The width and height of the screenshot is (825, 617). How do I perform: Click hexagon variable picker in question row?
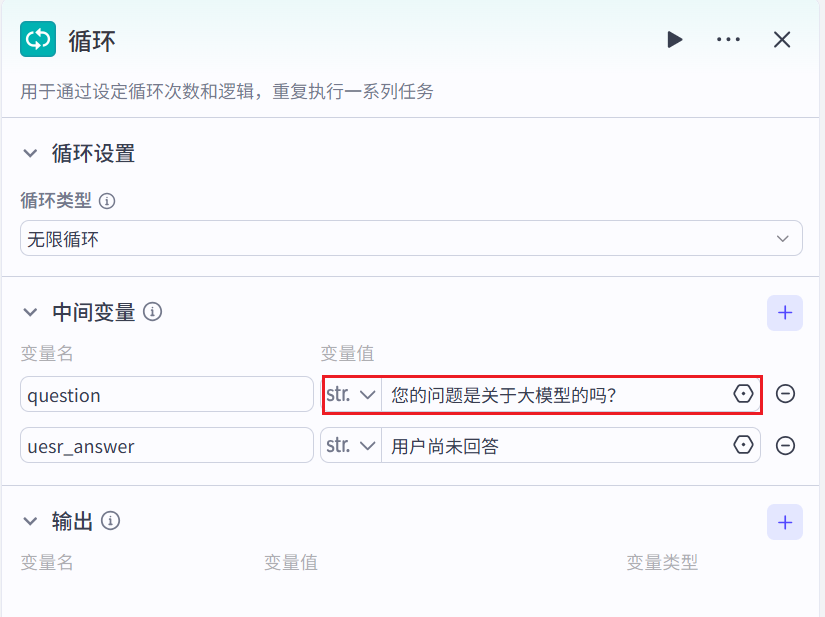[743, 394]
